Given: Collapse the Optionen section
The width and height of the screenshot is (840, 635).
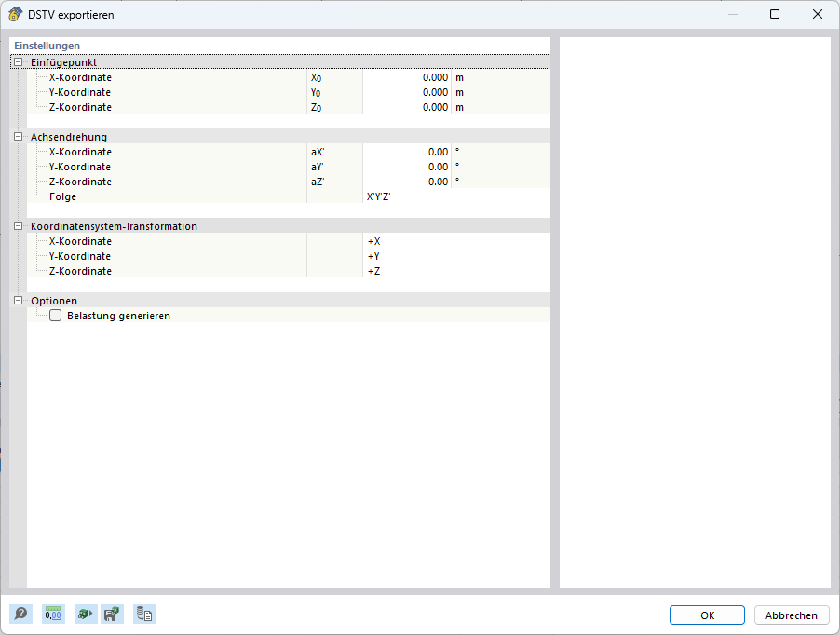Looking at the screenshot, I should tap(19, 301).
